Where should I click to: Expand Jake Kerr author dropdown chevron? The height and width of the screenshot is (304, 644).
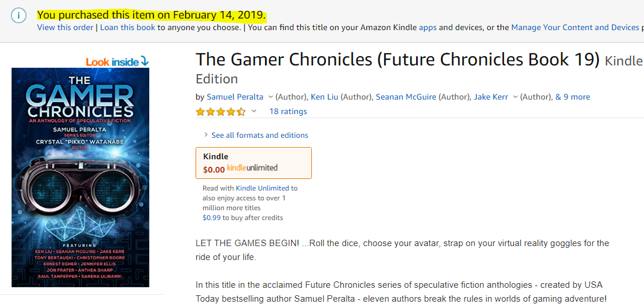[x=515, y=97]
